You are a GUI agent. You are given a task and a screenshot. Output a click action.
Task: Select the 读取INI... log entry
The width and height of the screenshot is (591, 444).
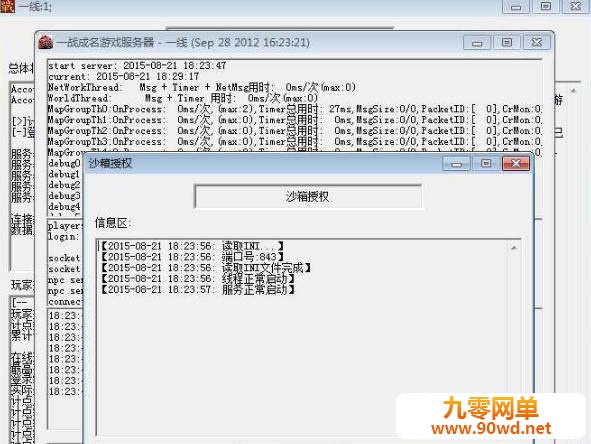[x=192, y=246]
